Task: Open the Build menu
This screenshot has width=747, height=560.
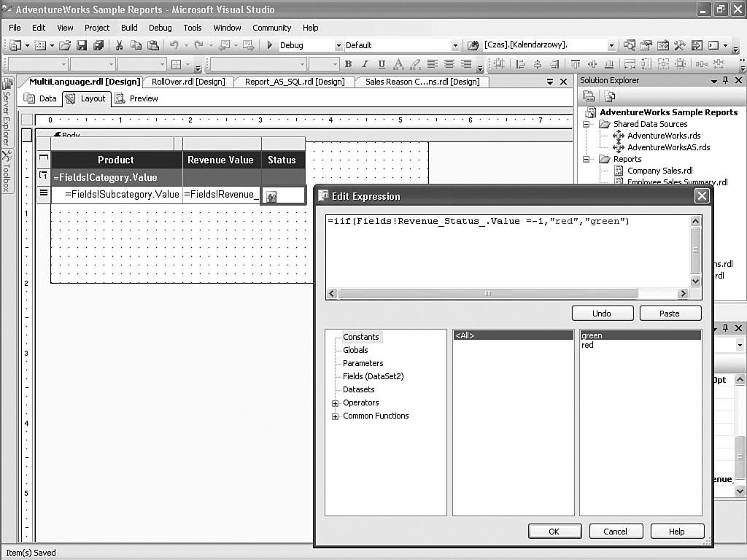Action: (129, 28)
